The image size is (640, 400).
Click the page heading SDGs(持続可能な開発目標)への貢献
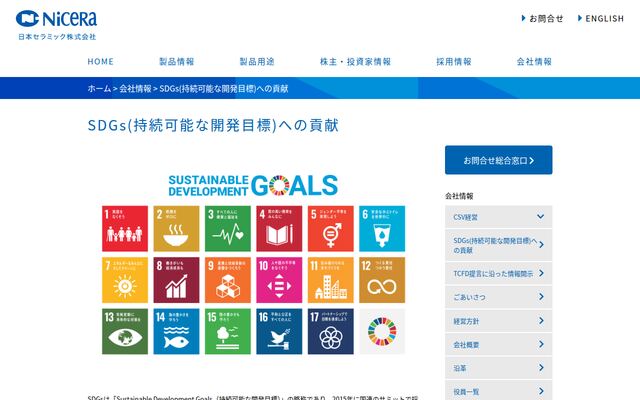(213, 125)
